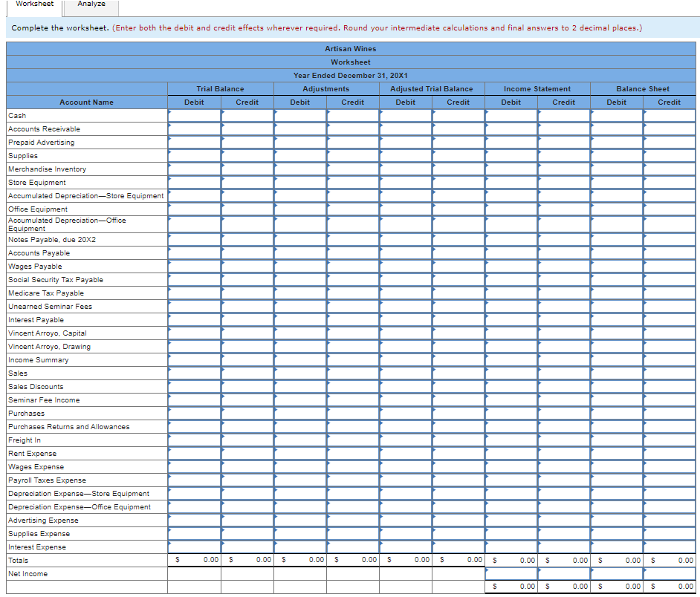Click Freight In Income Statement Debit field
The height and width of the screenshot is (597, 700).
click(511, 440)
